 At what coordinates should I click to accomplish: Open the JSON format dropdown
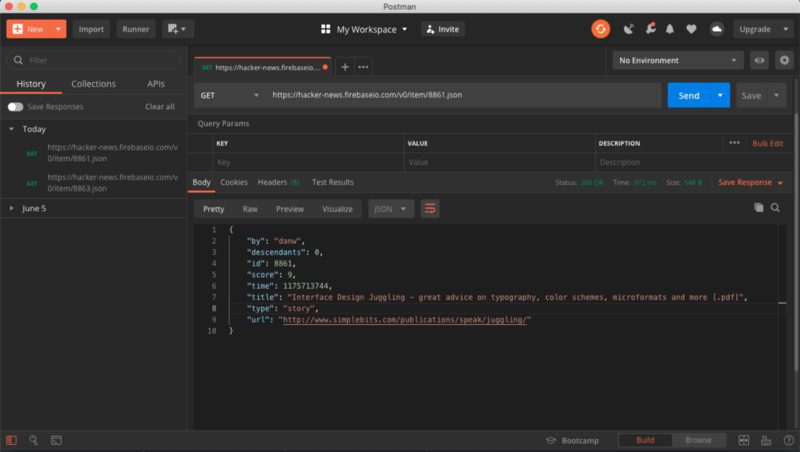point(391,209)
